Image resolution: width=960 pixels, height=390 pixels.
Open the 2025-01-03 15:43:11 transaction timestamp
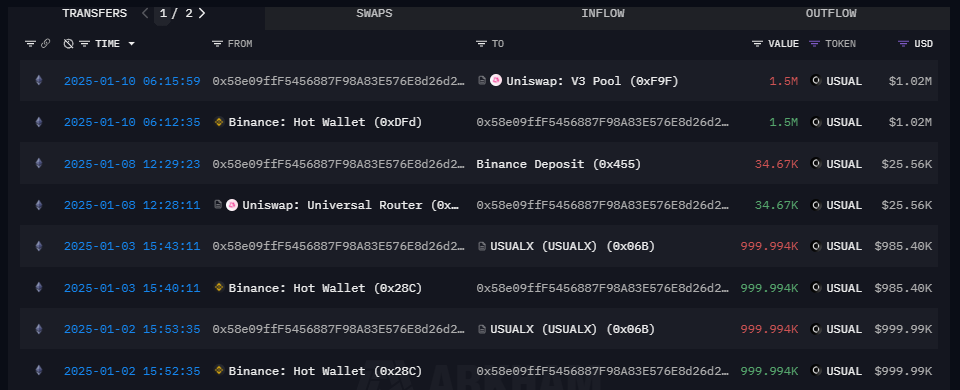[x=132, y=246]
